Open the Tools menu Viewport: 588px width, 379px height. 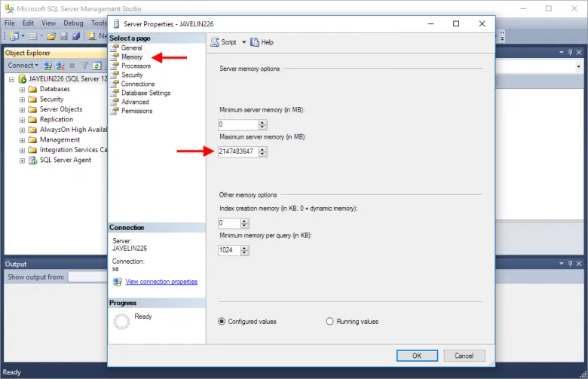point(99,23)
